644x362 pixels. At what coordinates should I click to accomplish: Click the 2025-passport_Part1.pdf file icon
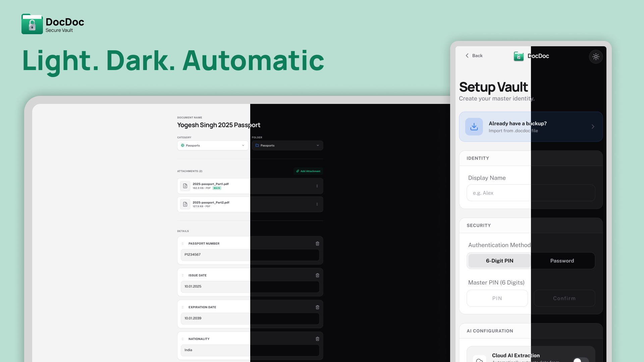click(x=185, y=186)
